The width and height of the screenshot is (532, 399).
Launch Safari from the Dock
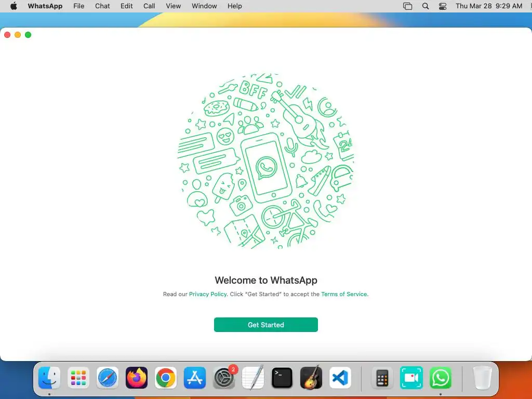tap(108, 378)
